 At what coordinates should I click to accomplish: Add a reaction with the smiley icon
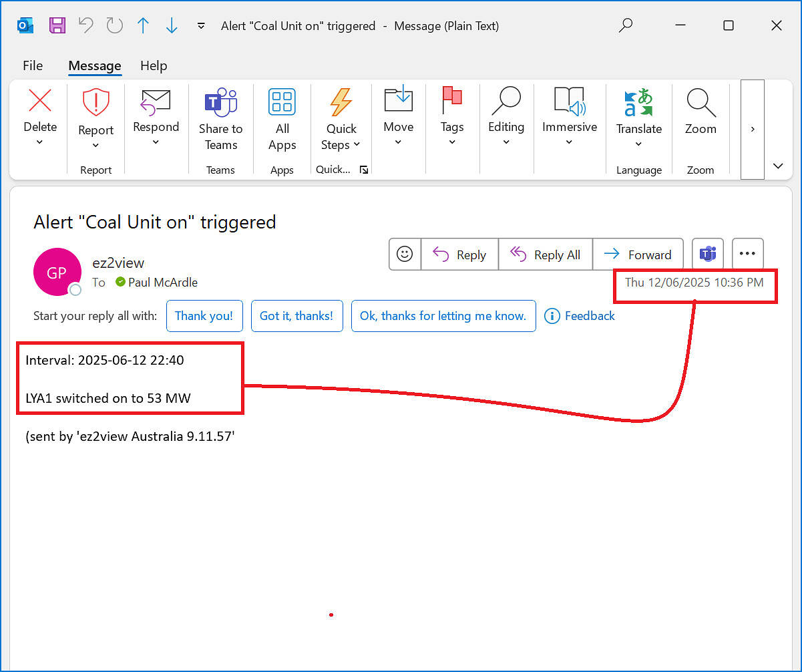click(x=405, y=254)
